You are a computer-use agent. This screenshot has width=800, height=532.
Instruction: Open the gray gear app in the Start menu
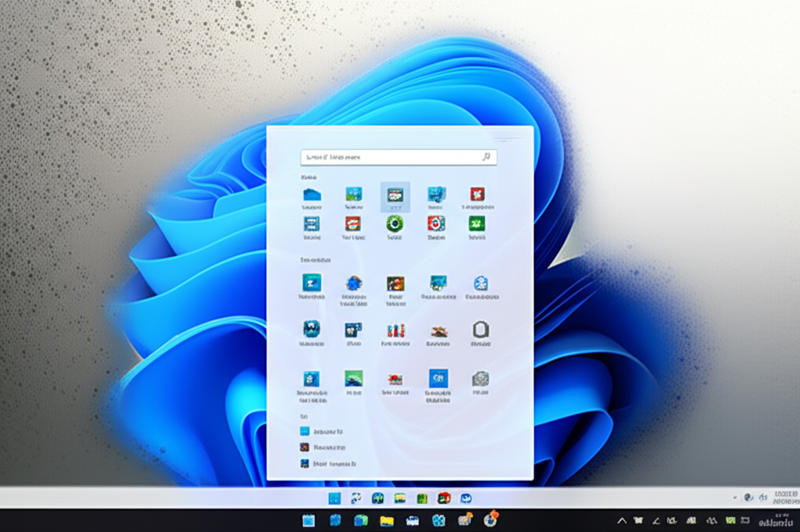tap(480, 378)
